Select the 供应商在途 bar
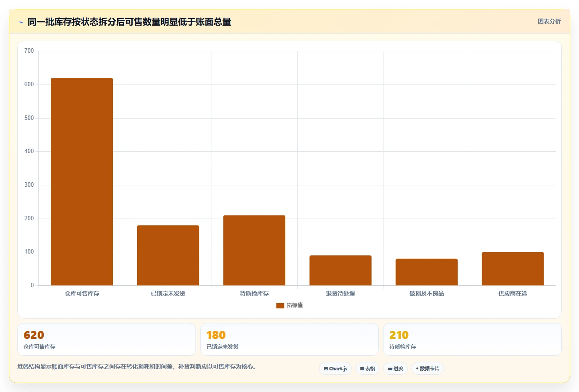 coord(513,269)
